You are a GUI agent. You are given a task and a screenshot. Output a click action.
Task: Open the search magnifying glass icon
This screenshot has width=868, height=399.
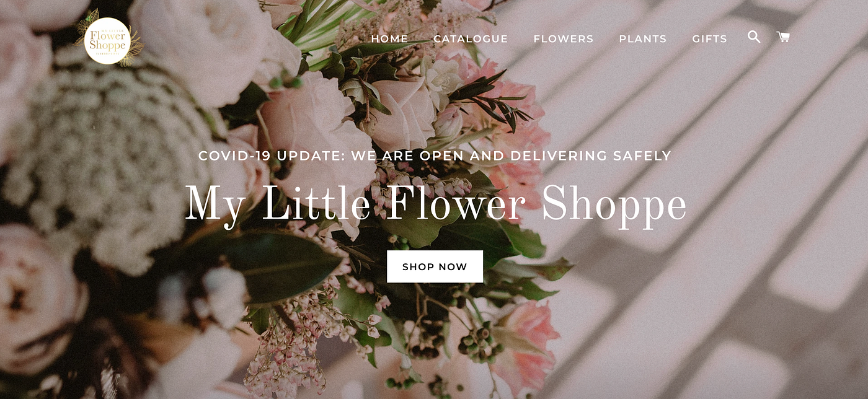754,37
